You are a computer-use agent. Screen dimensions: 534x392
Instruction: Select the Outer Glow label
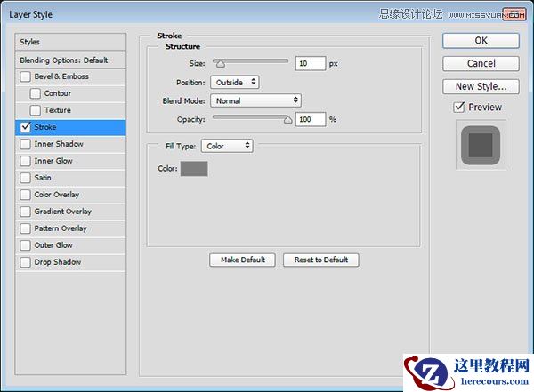[53, 245]
